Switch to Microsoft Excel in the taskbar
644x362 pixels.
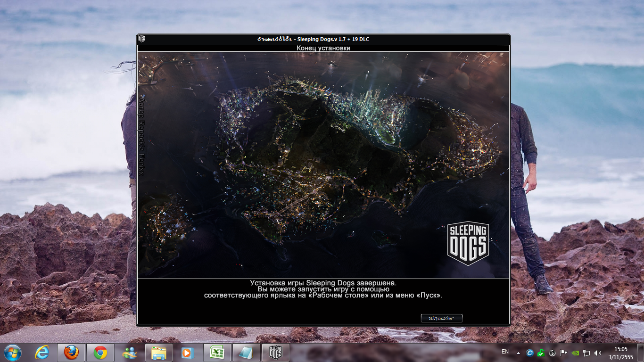tap(217, 353)
